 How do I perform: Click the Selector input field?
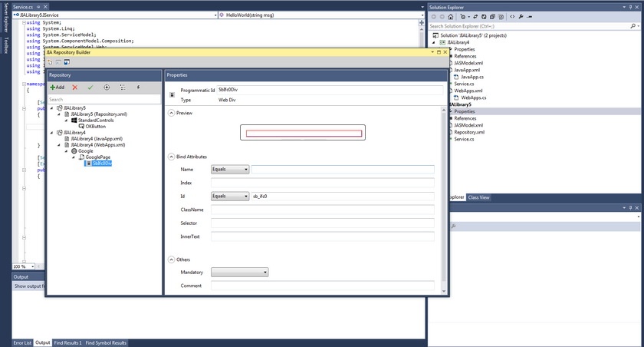click(323, 223)
